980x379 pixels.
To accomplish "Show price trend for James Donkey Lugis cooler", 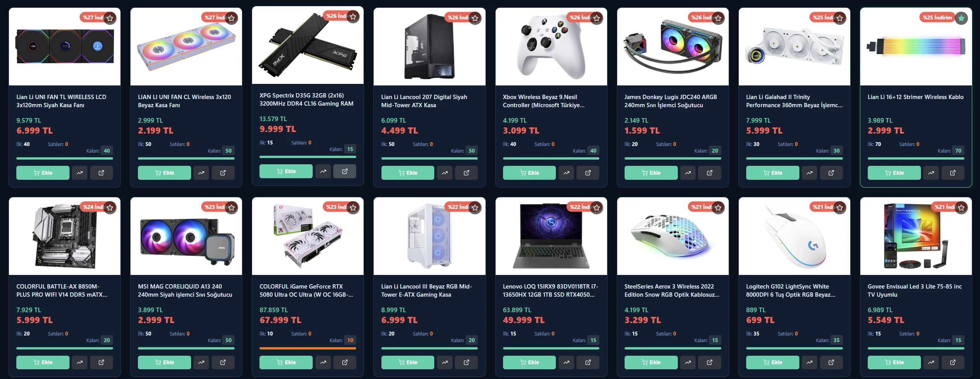I will pos(688,173).
